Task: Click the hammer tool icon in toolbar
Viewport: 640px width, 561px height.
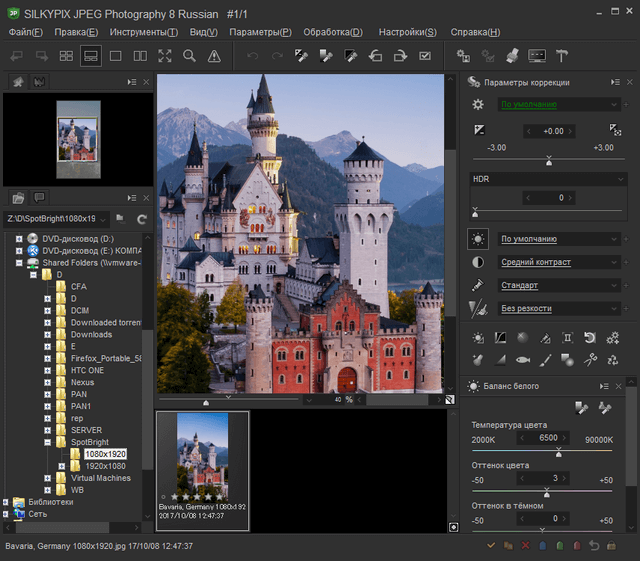Action: [562, 56]
